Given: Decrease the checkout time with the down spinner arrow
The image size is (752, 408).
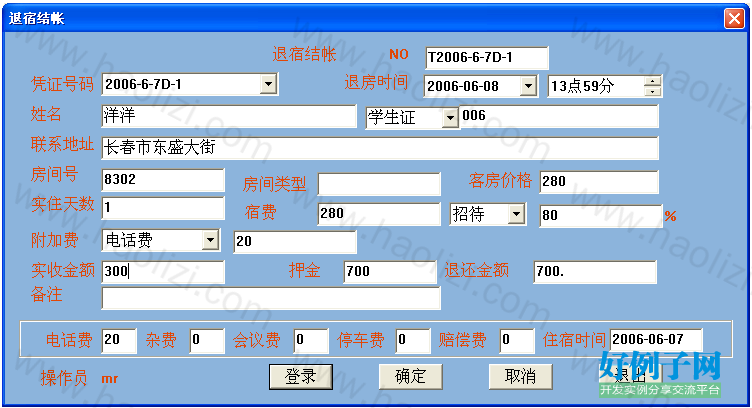Looking at the screenshot, I should (x=652, y=91).
